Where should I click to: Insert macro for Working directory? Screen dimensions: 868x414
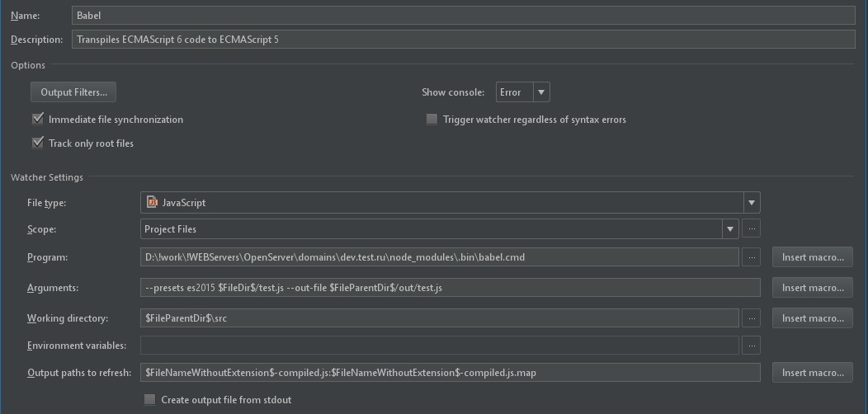coord(812,318)
